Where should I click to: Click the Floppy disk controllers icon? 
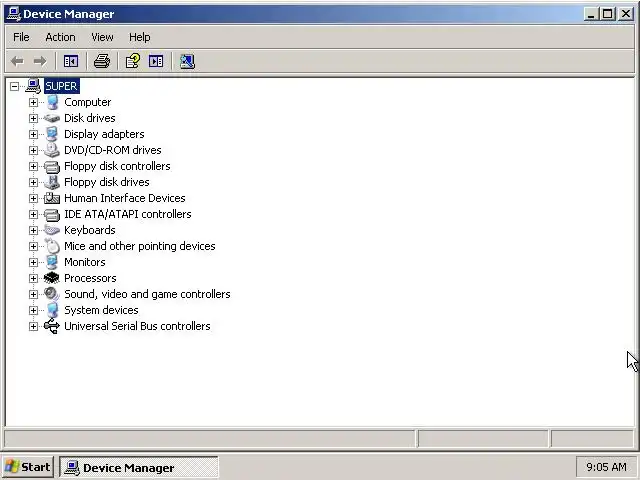pyautogui.click(x=52, y=166)
